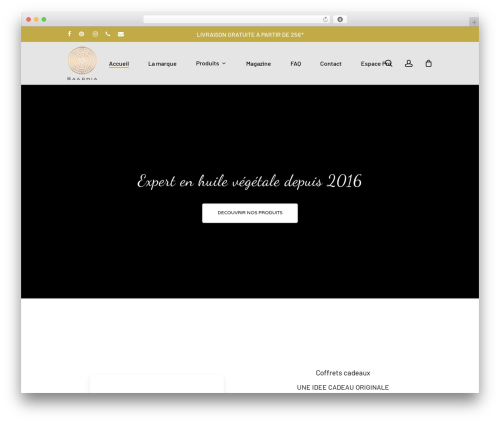Screen dimensions: 500x423
Task: Close window with red traffic light
Action: pyautogui.click(x=29, y=19)
